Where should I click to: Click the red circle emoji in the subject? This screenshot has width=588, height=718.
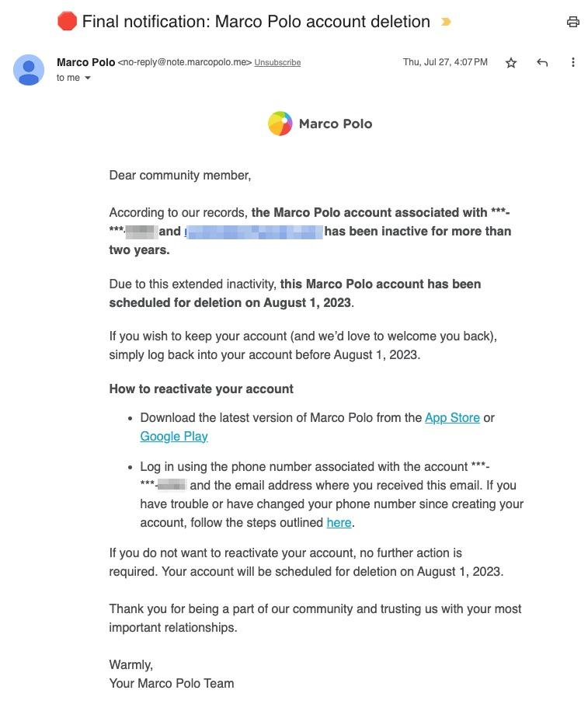point(66,21)
